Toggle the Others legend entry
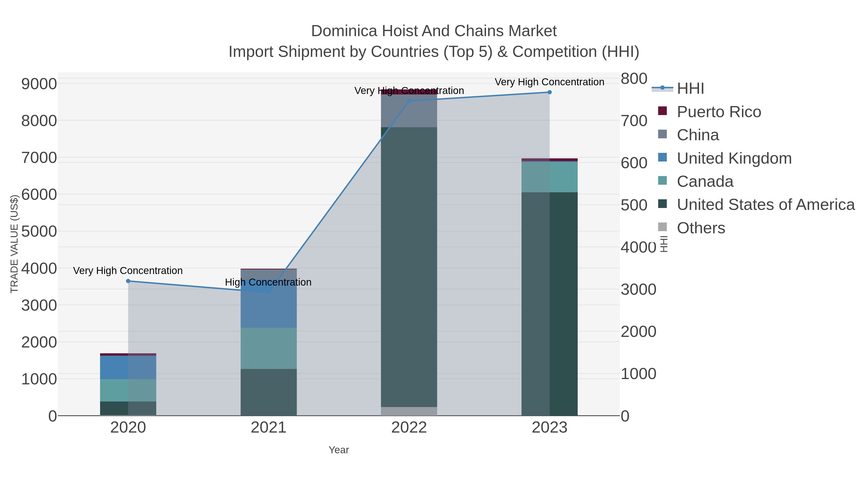 (x=691, y=228)
